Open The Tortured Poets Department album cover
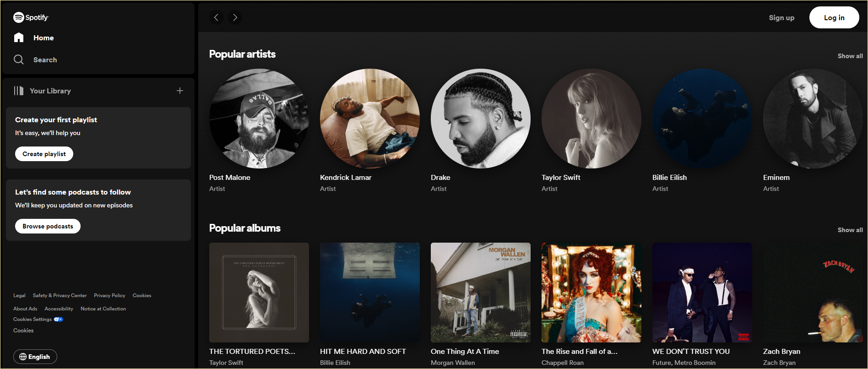This screenshot has width=868, height=369. (259, 293)
